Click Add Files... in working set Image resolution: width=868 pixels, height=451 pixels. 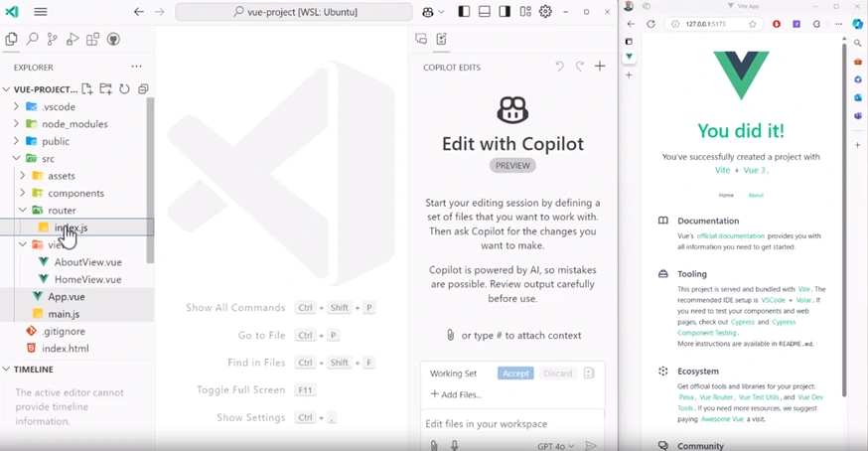coord(456,394)
